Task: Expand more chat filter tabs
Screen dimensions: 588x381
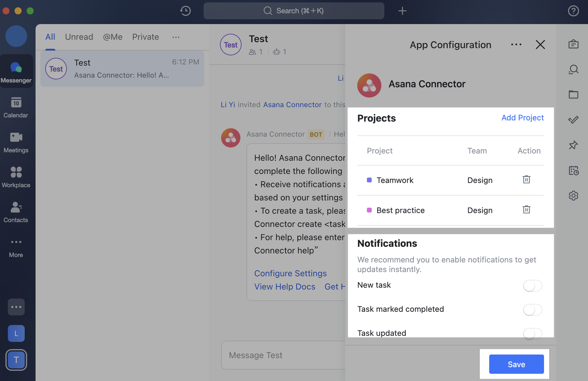Action: pyautogui.click(x=176, y=37)
